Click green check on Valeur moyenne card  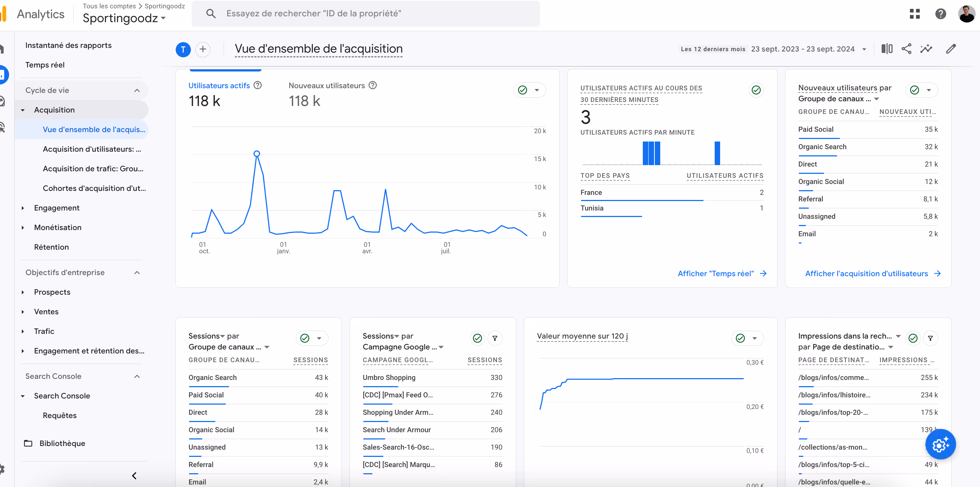point(740,338)
